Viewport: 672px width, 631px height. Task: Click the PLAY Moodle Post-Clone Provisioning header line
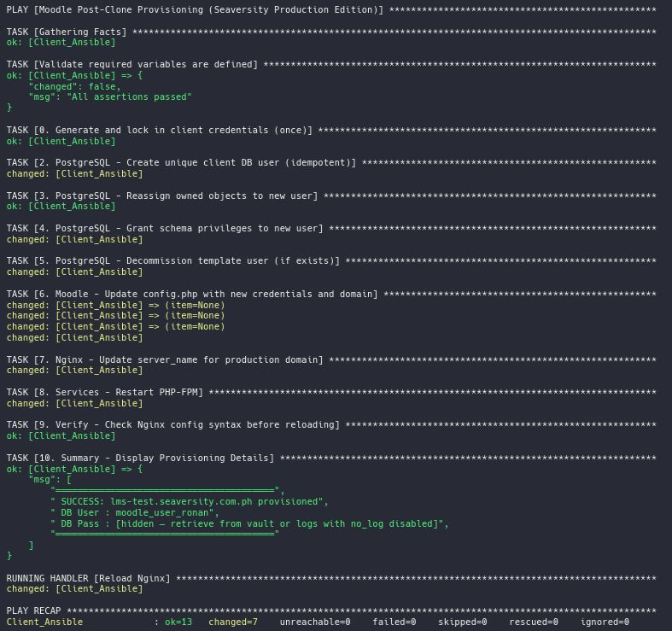[330, 9]
